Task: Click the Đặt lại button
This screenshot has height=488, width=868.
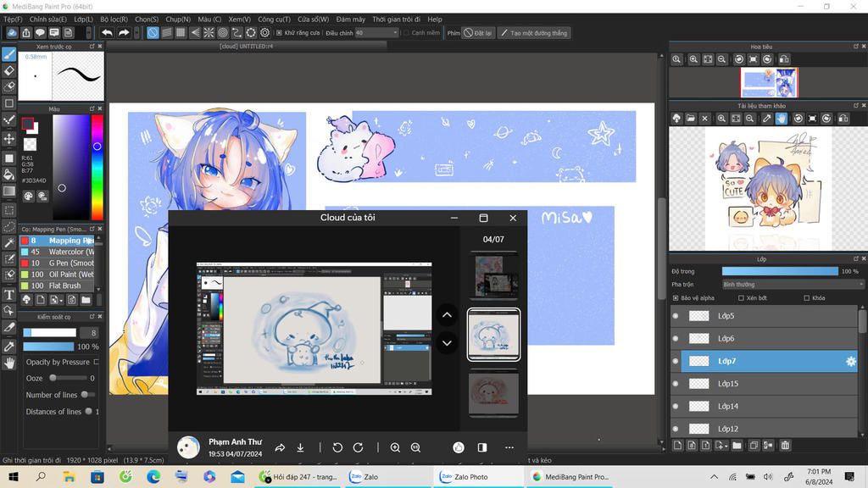Action: pyautogui.click(x=478, y=33)
